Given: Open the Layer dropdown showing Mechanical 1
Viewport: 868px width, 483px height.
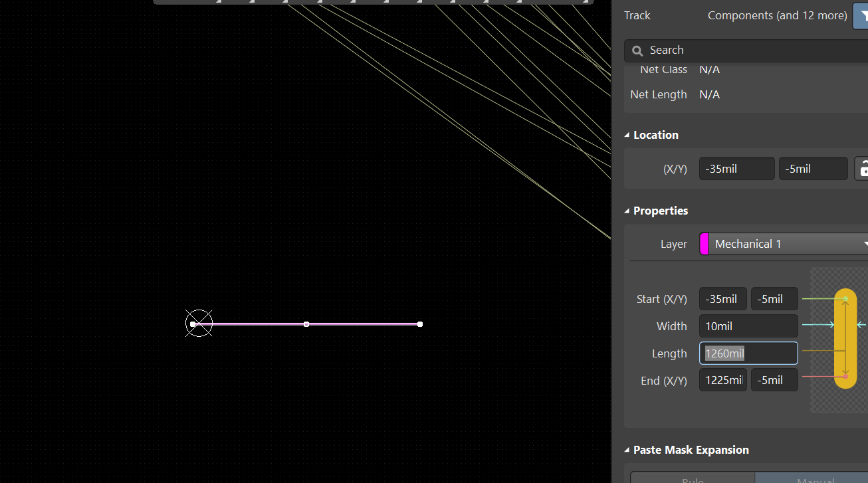Looking at the screenshot, I should [790, 244].
